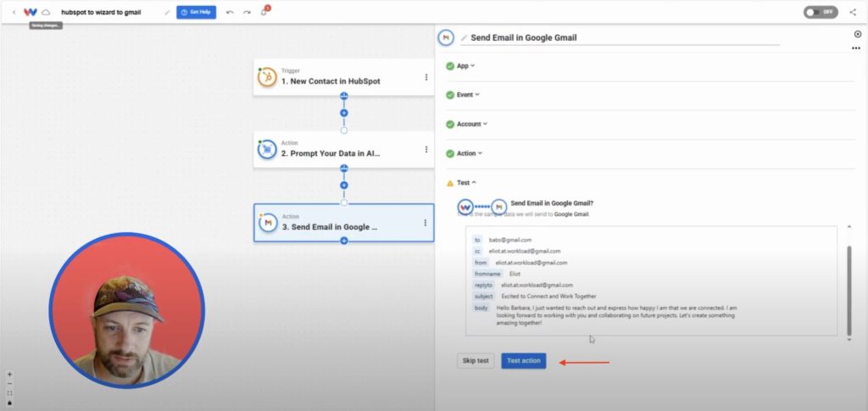The width and height of the screenshot is (868, 411).
Task: Zoom in on the canvas
Action: point(9,375)
